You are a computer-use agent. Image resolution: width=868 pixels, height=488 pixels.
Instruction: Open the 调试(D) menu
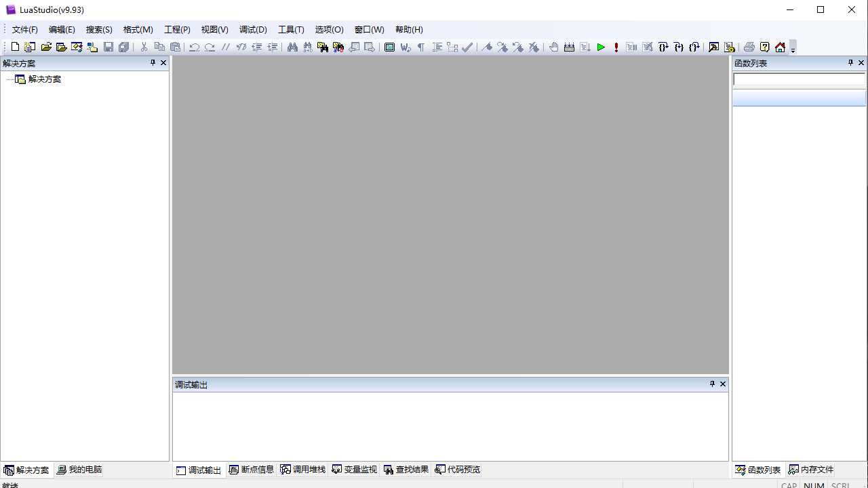(x=253, y=30)
